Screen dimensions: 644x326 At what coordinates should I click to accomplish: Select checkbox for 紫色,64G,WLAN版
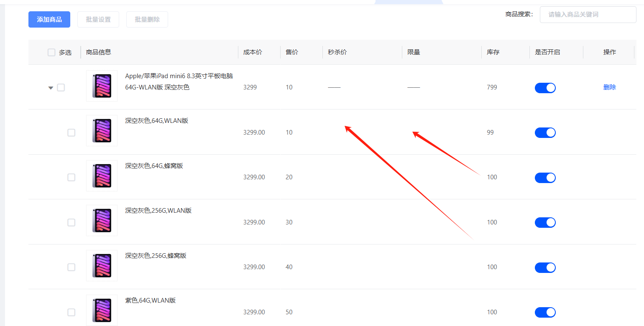[x=72, y=312]
